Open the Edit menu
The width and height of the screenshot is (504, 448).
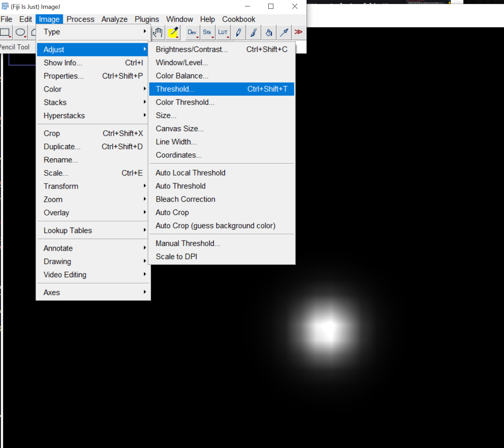pyautogui.click(x=25, y=19)
